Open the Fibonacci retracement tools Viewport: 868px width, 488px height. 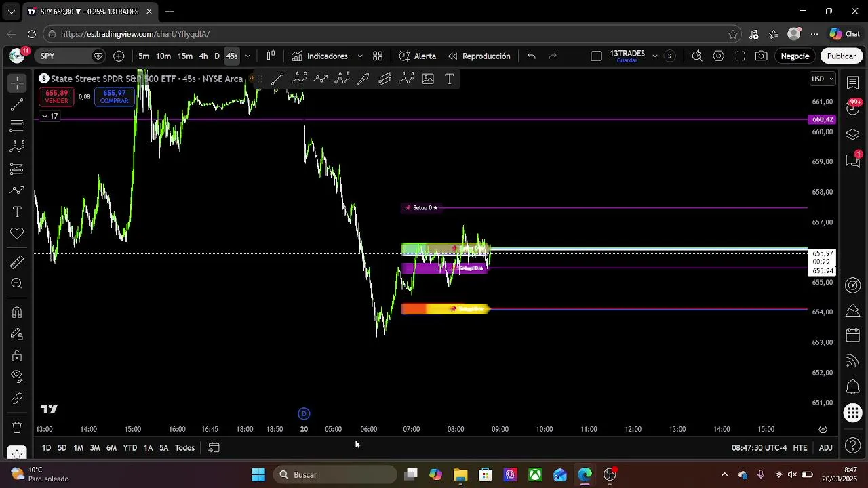tap(17, 125)
